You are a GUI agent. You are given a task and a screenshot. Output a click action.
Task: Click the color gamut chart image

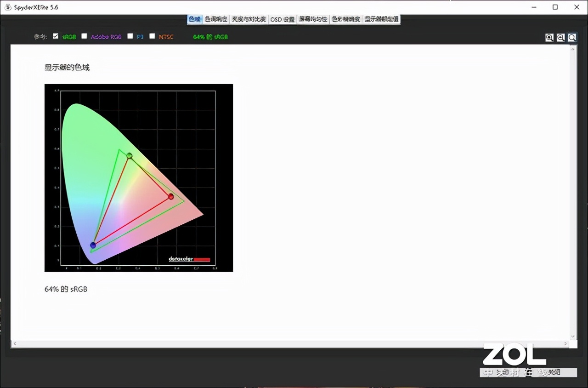pos(139,178)
